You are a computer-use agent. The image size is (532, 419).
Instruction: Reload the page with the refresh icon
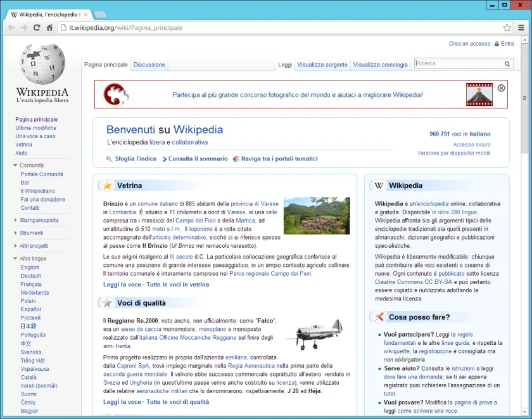(x=37, y=28)
